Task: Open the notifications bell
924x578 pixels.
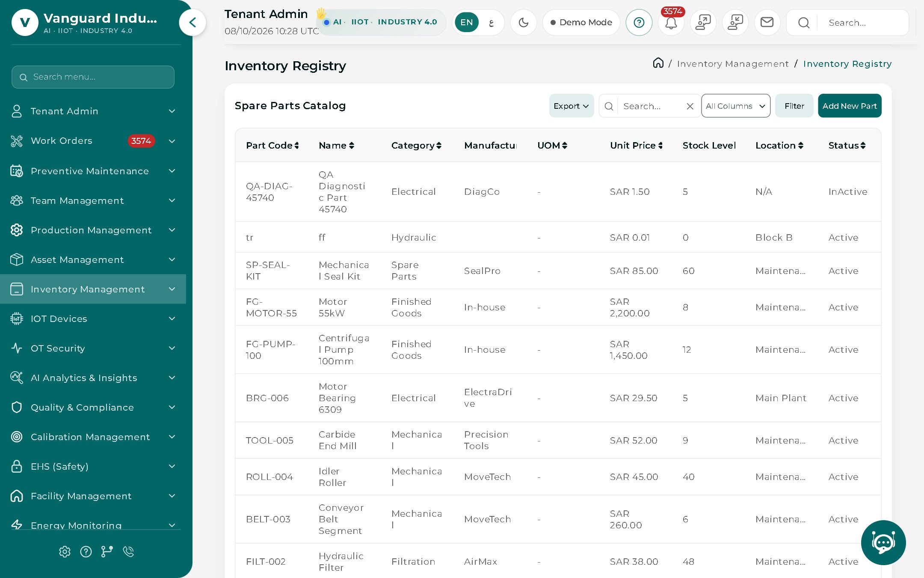Action: coord(671,22)
